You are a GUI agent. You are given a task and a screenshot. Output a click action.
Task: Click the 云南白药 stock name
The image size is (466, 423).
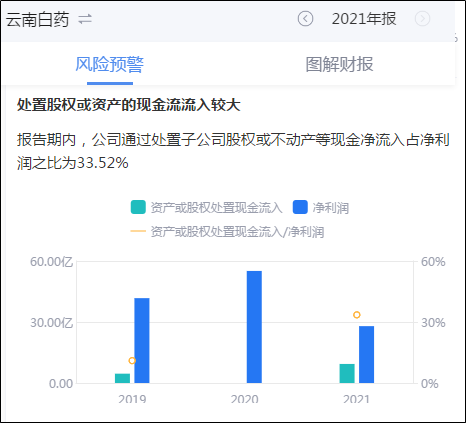[37, 19]
